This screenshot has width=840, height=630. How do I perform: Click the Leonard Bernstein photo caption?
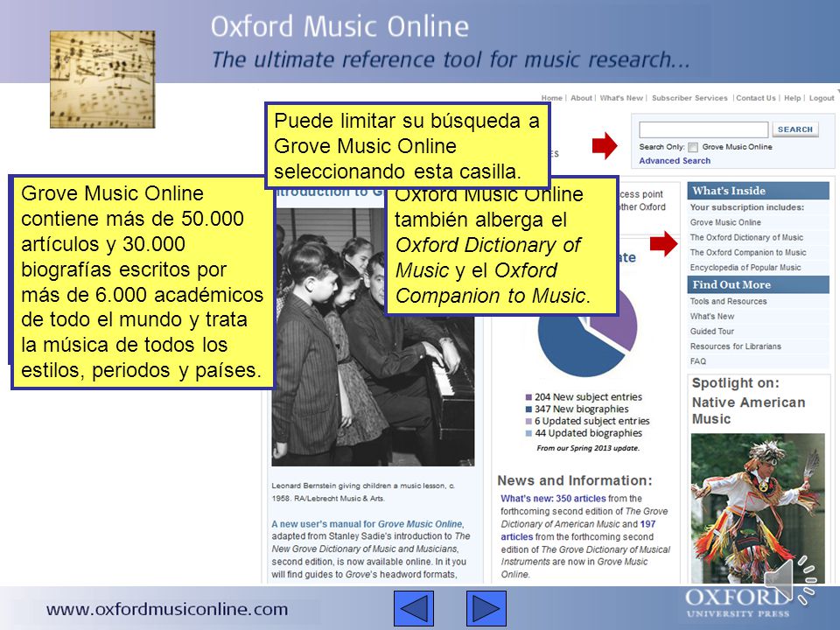point(363,492)
